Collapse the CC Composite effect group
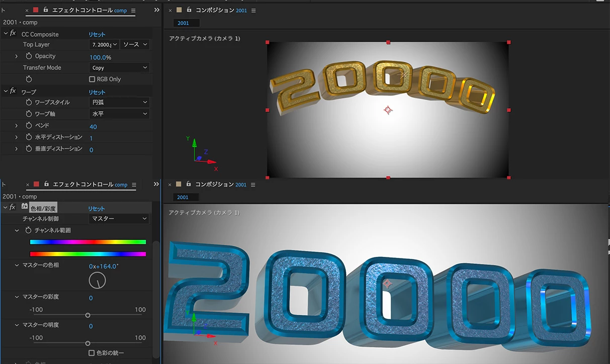This screenshot has height=364, width=610. pos(6,34)
